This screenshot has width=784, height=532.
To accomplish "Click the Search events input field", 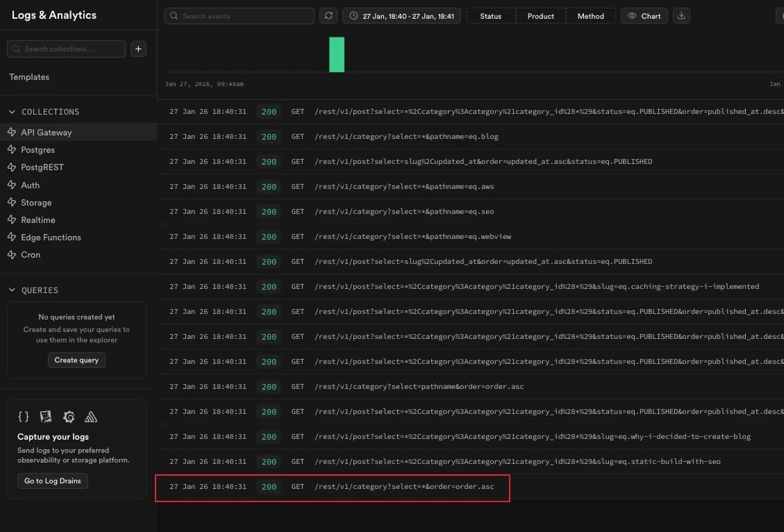I will click(244, 16).
